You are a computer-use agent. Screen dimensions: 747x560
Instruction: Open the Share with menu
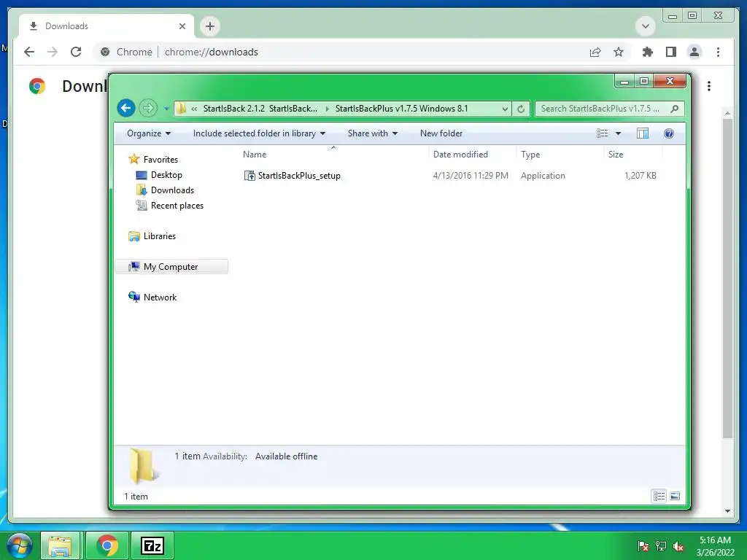pos(373,133)
